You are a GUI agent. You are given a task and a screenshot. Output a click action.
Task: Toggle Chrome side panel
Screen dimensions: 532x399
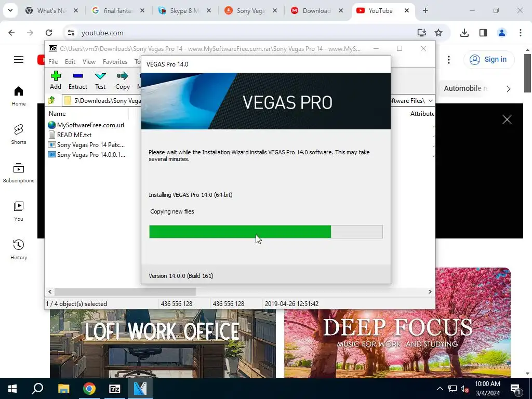[483, 33]
